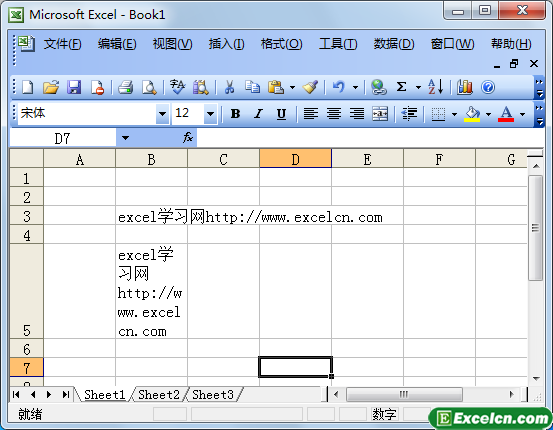The height and width of the screenshot is (430, 553).
Task: Insert a hyperlink using the globe icon
Action: point(378,87)
